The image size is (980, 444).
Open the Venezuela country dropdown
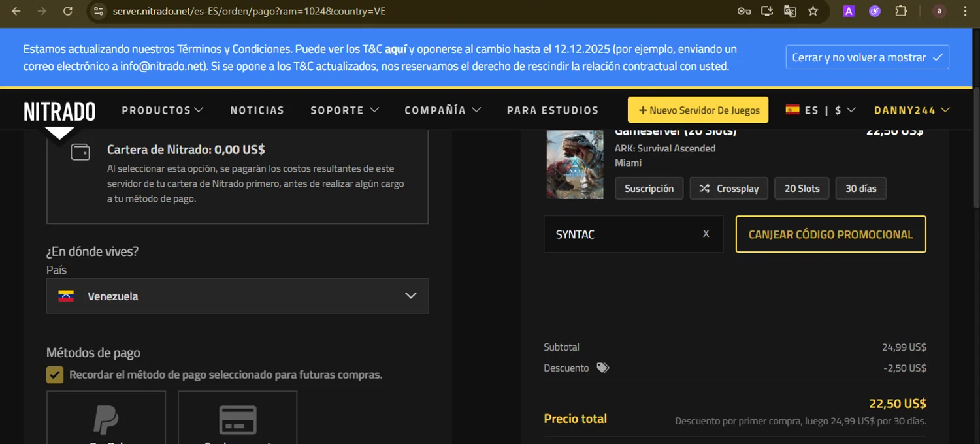238,296
